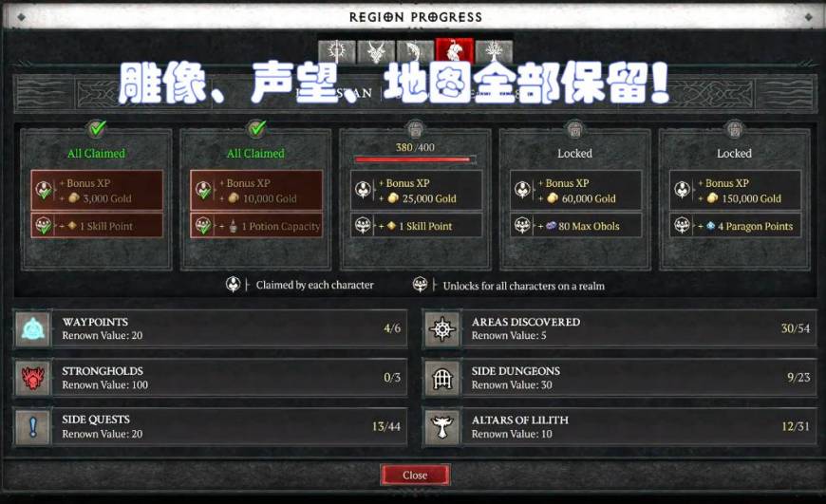Click the claimed 1 Skill Point reward check
Screen dimensions: 826x504
pyautogui.click(x=43, y=226)
